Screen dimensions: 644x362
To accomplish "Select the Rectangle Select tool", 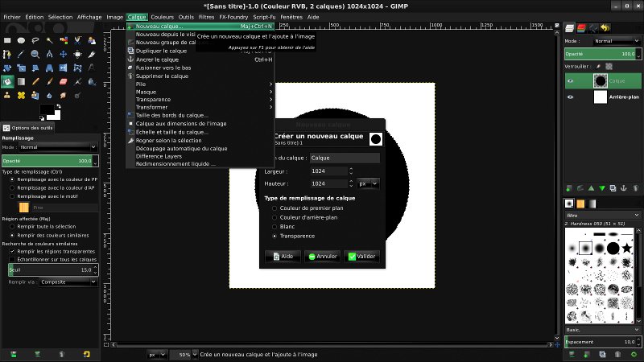I will click(x=7, y=40).
